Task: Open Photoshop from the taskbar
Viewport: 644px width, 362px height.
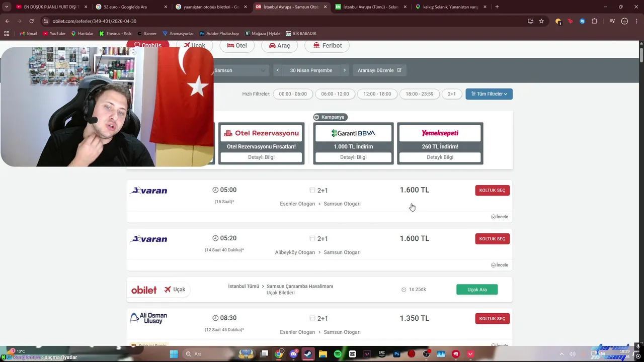Action: tap(397, 354)
